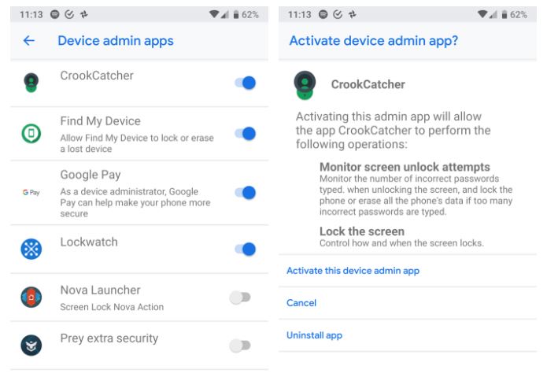Tap the checkmark circle notification icon on left screen
This screenshot has width=547, height=392.
pyautogui.click(x=69, y=14)
